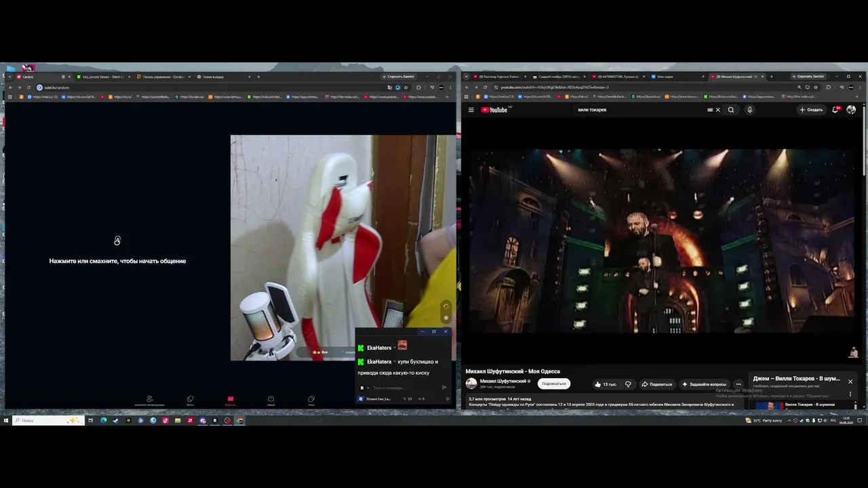
Task: Focus the chat Type a message field
Action: [404, 388]
